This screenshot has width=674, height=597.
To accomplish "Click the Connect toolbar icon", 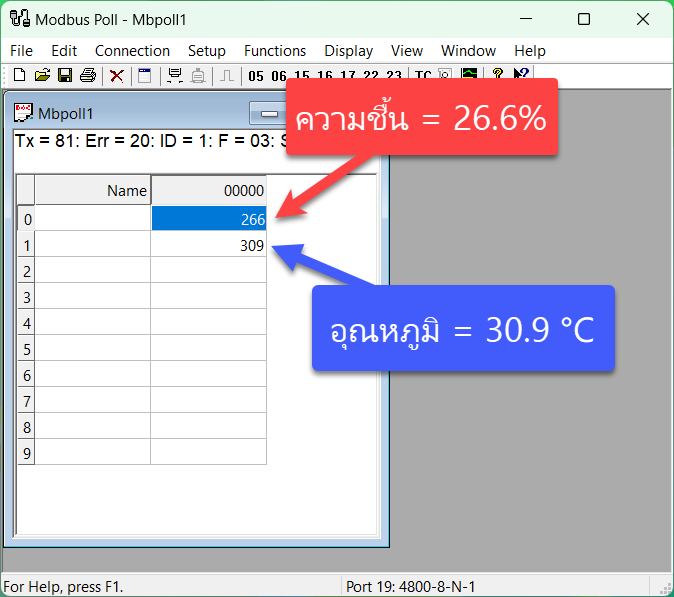I will click(175, 76).
